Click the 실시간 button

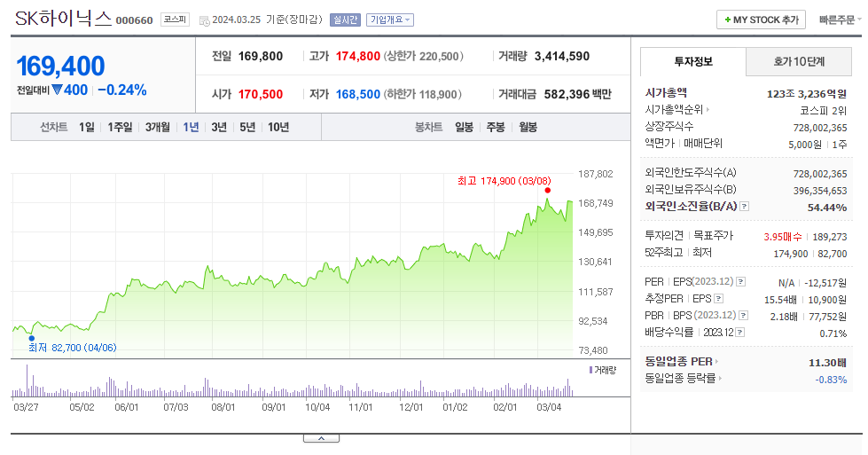[345, 20]
